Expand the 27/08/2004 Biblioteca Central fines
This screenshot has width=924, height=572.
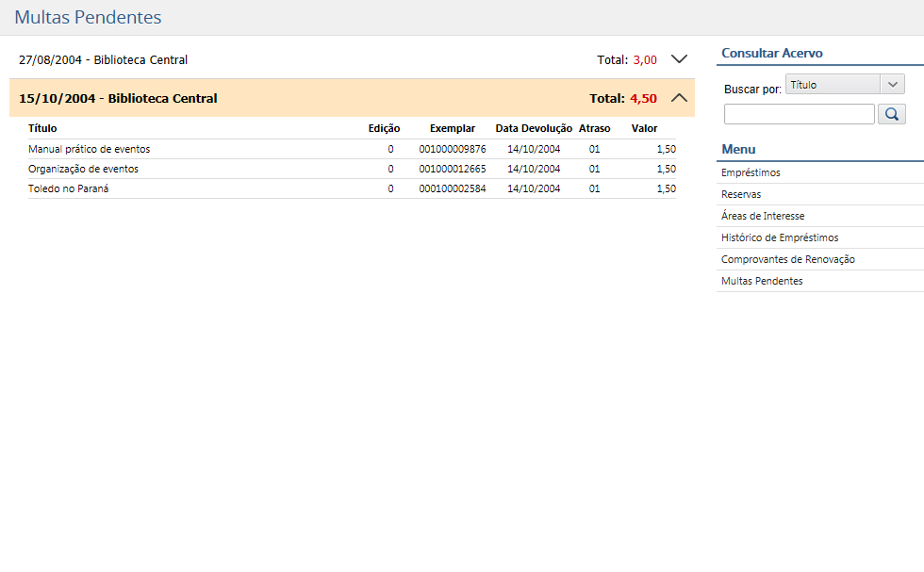679,59
